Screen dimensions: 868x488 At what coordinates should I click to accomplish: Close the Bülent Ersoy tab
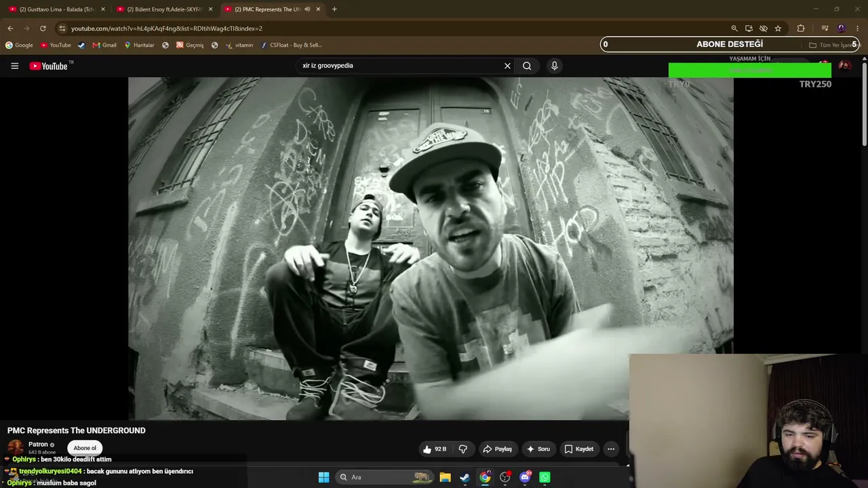(x=210, y=9)
